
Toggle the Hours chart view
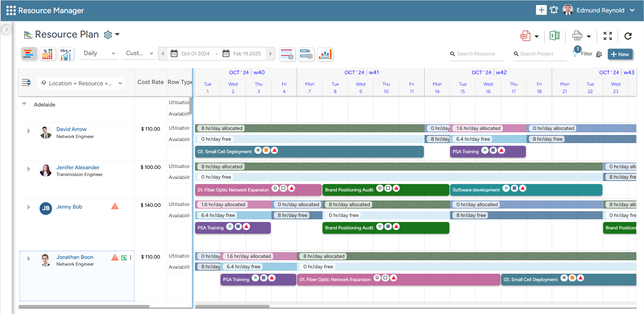66,54
